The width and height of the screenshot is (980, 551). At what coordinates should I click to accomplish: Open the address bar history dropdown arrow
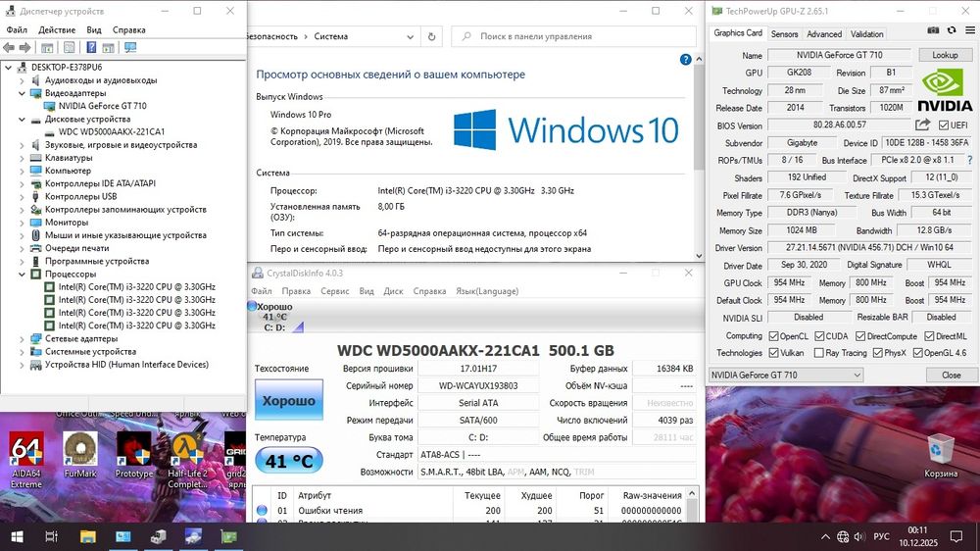pos(410,36)
